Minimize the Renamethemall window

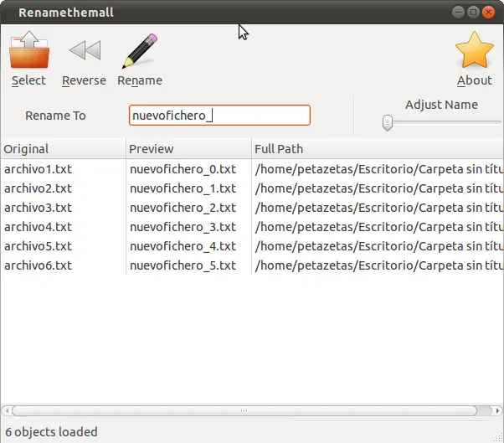click(x=458, y=13)
